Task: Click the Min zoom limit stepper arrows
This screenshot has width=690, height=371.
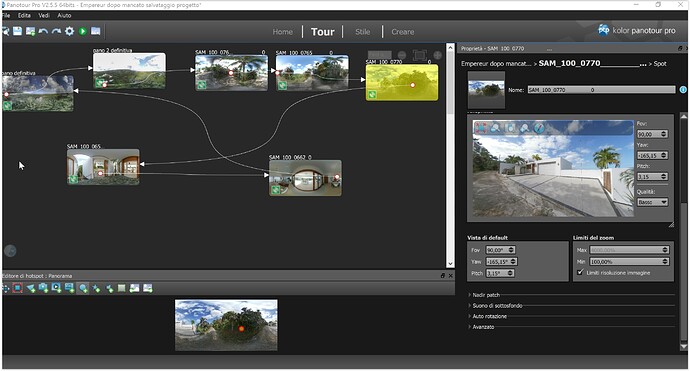Action: pyautogui.click(x=665, y=261)
